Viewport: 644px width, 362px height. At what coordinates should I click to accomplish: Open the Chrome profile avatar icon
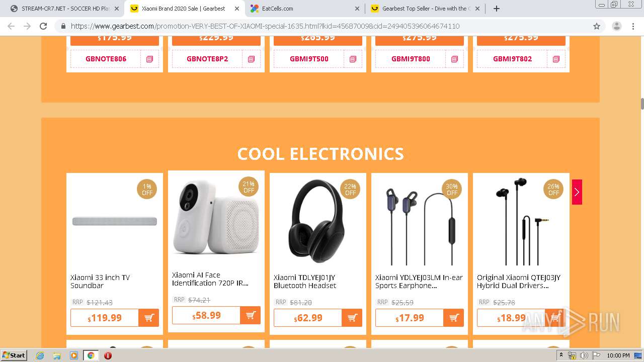click(x=616, y=26)
